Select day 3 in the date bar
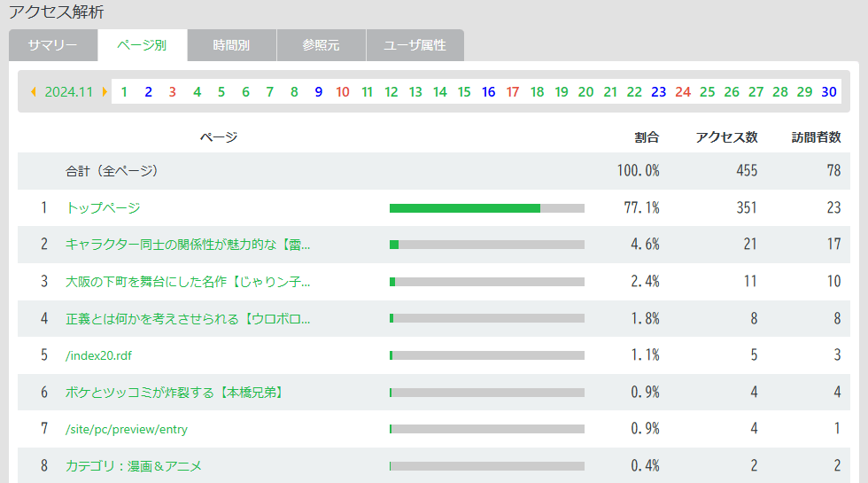This screenshot has height=483, width=868. pos(173,92)
